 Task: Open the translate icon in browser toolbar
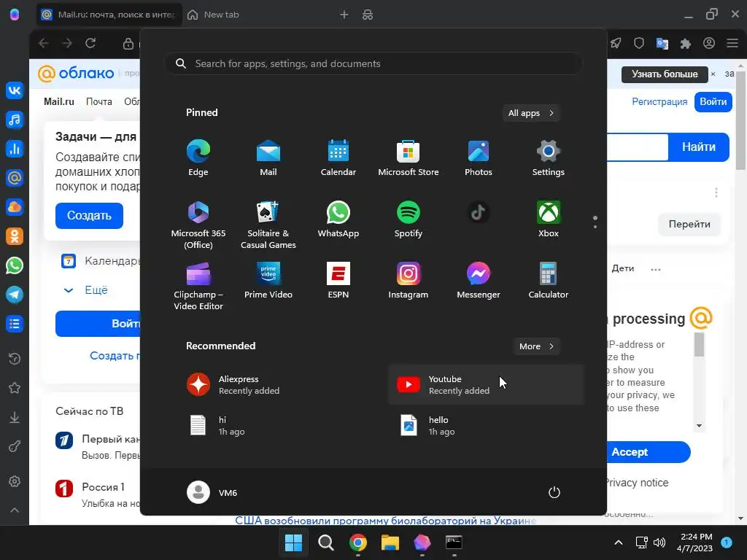(x=662, y=44)
